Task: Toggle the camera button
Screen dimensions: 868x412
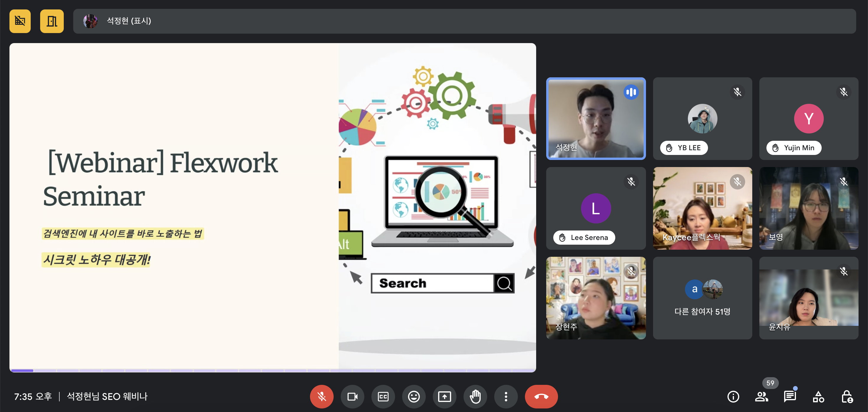Action: [352, 396]
